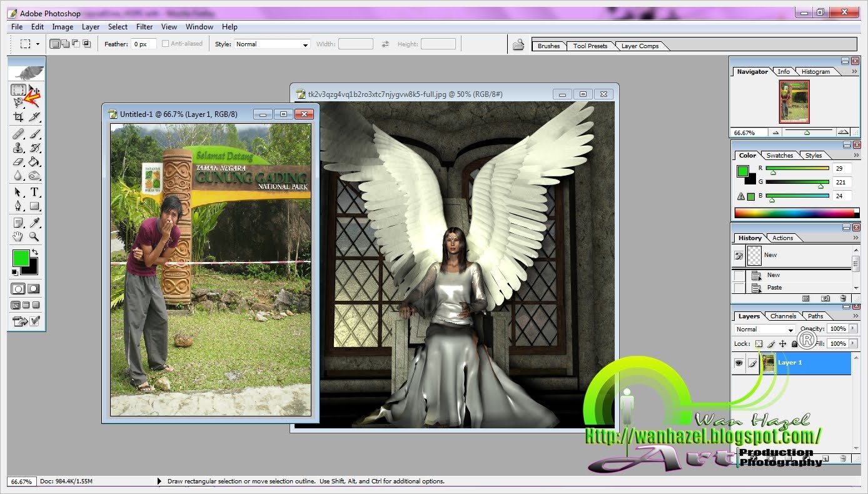Viewport: 868px width, 494px height.
Task: Select the Eyedropper tool
Action: pyautogui.click(x=34, y=223)
